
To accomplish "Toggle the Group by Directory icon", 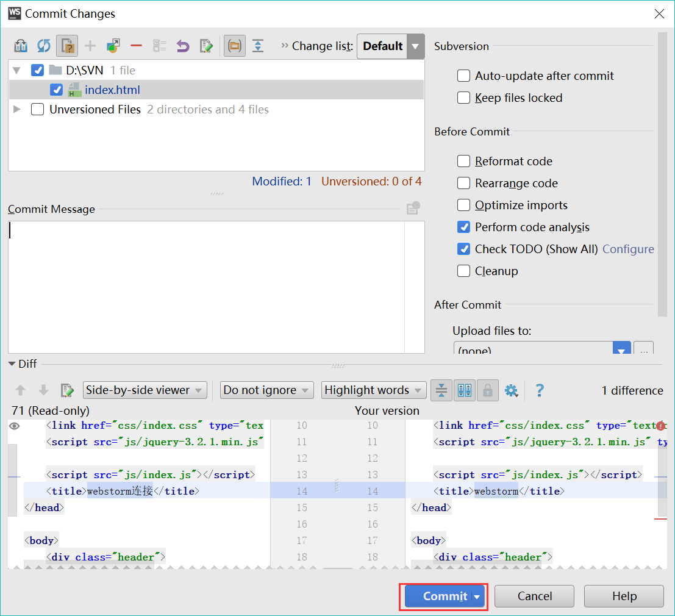I will 235,46.
